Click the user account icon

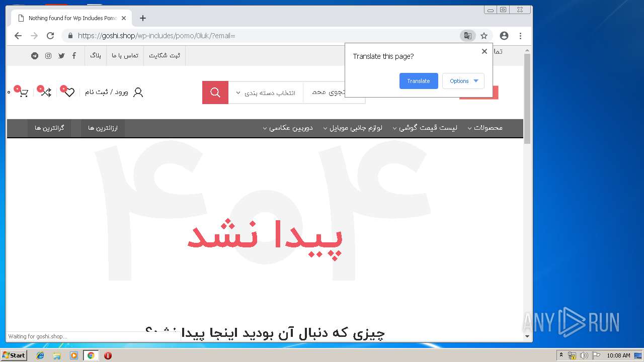138,93
